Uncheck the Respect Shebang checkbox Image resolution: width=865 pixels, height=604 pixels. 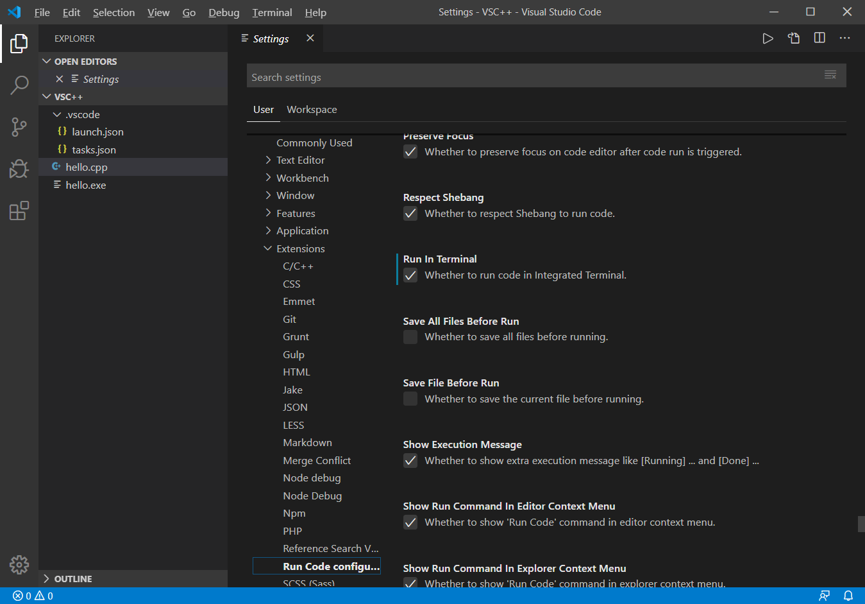[x=410, y=213]
